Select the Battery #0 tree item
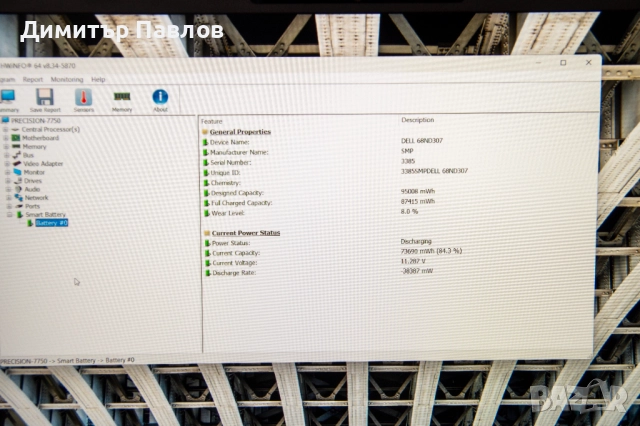 51,223
